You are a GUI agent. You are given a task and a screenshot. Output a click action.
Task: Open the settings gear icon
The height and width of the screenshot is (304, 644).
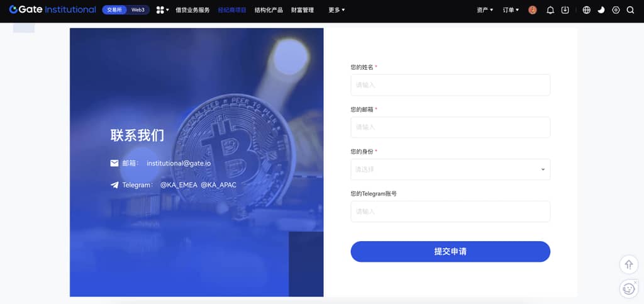point(616,10)
